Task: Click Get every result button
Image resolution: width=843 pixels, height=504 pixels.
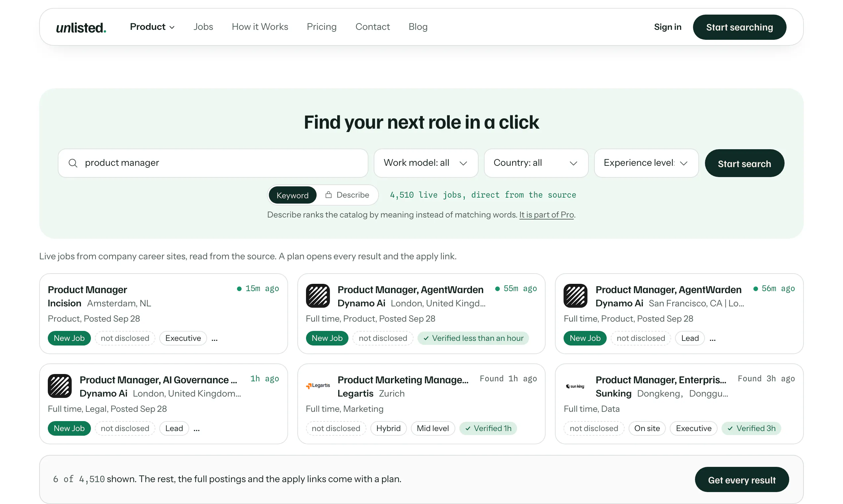Action: [x=742, y=479]
